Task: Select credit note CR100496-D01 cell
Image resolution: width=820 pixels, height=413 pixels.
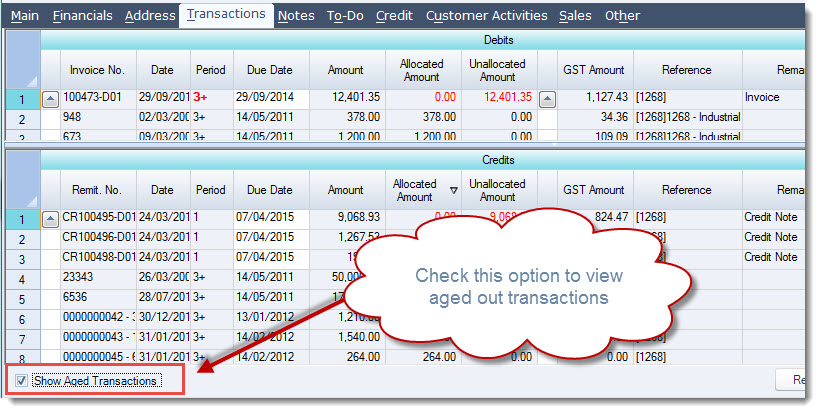Action: [x=98, y=237]
